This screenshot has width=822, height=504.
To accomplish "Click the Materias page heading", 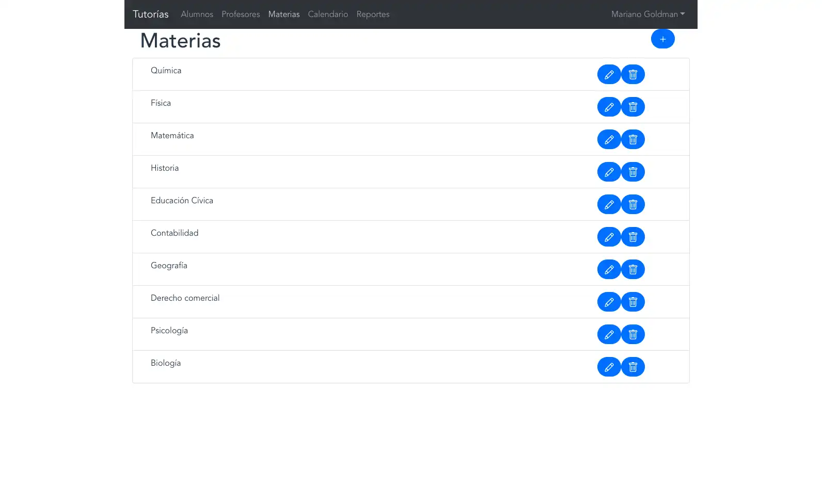I will pos(180,41).
